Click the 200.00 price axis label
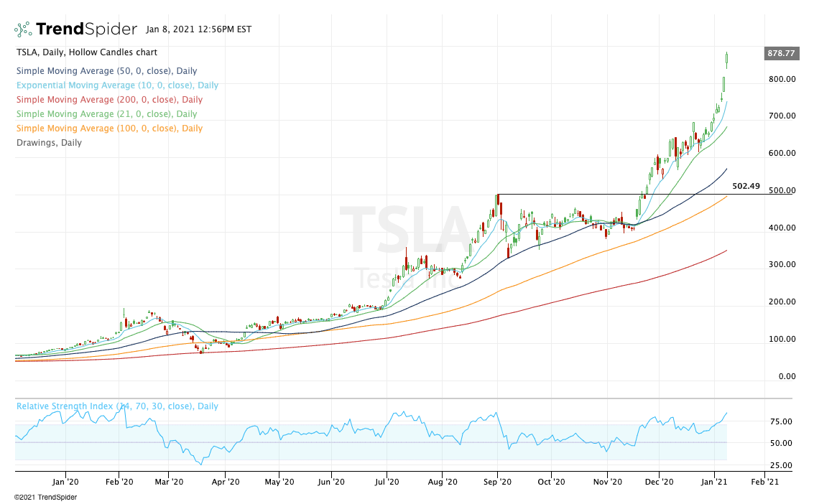The height and width of the screenshot is (504, 814). pyautogui.click(x=782, y=302)
